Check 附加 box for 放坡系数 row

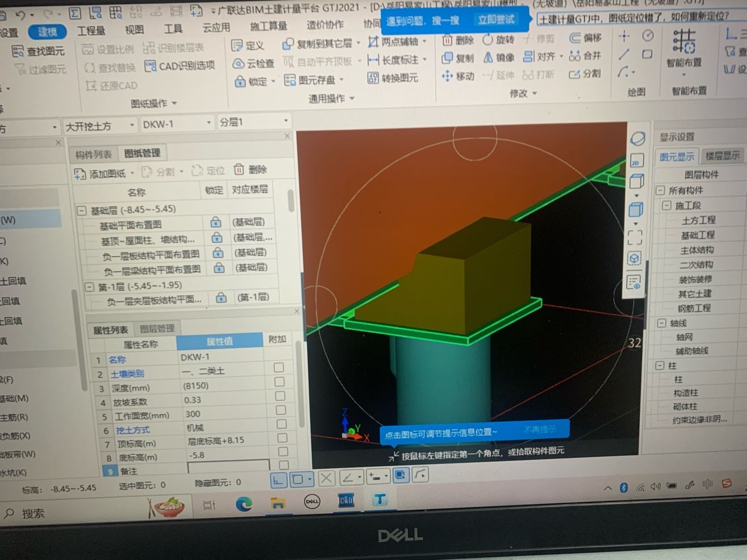(x=280, y=396)
